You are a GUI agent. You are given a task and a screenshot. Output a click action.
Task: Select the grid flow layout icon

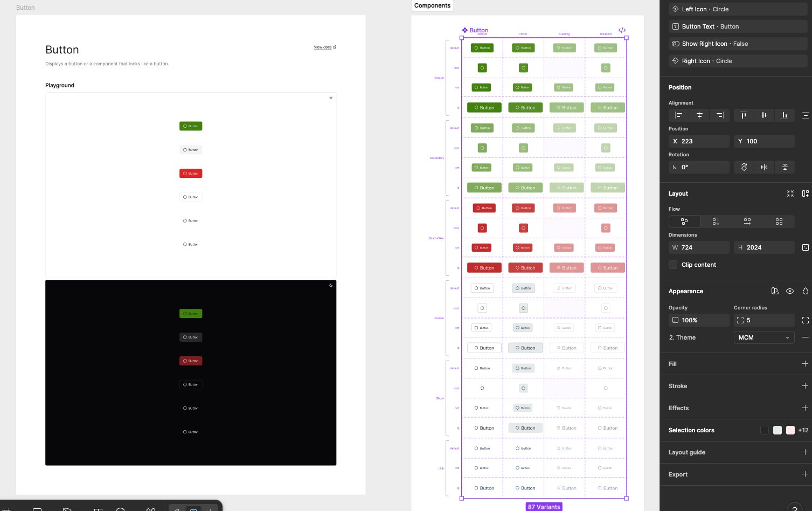779,222
